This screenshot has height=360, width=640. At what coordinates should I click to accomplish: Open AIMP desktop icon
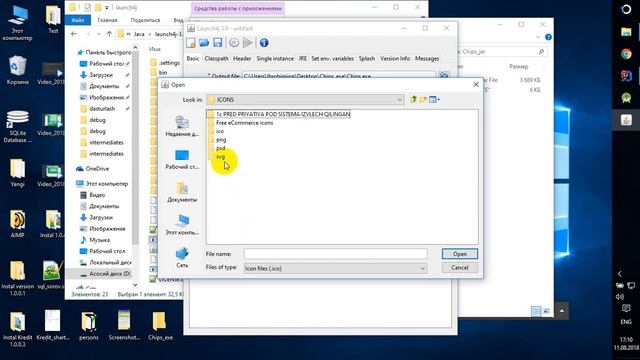point(17,224)
